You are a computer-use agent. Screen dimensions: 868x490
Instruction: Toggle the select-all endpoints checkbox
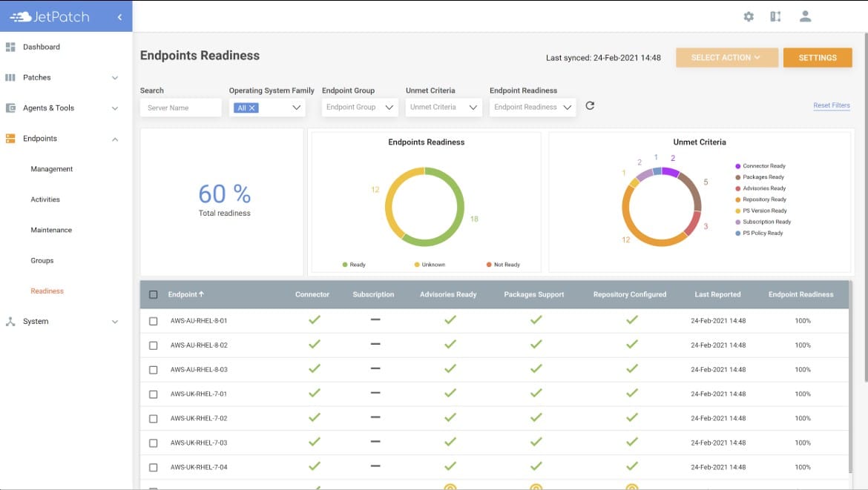pyautogui.click(x=154, y=295)
